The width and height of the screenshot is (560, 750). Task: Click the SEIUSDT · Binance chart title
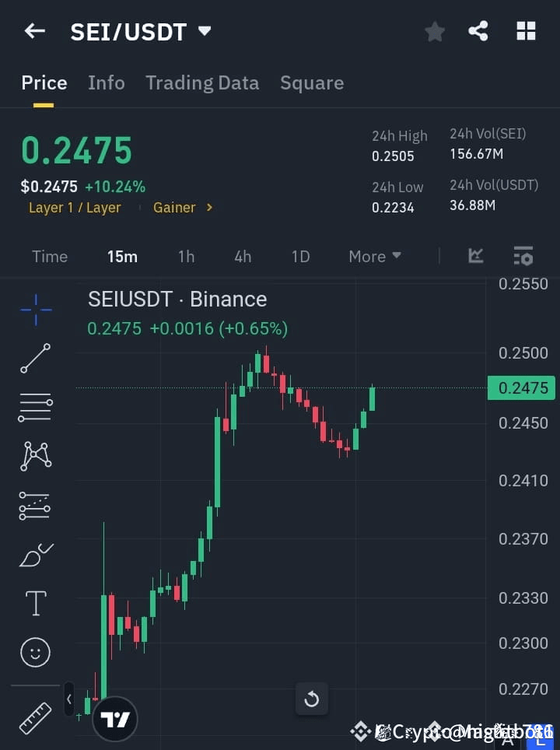point(177,300)
